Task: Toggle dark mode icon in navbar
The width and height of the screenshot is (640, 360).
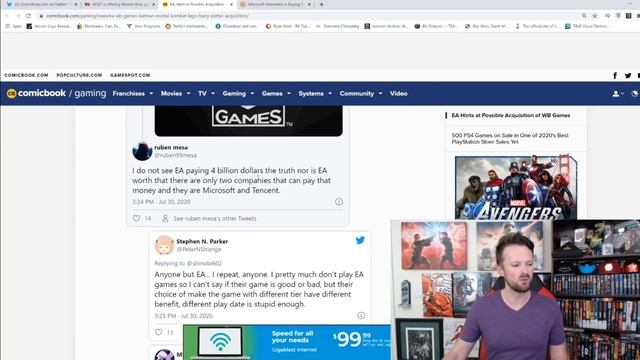Action: point(635,93)
